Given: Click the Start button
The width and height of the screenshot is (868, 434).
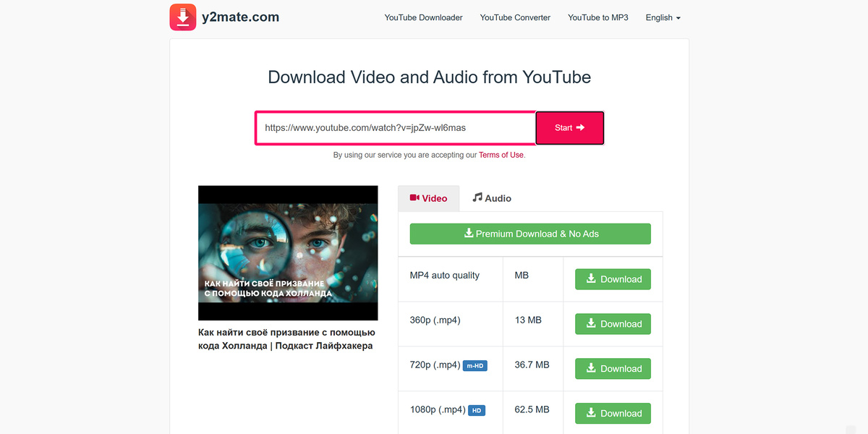Looking at the screenshot, I should pyautogui.click(x=569, y=128).
